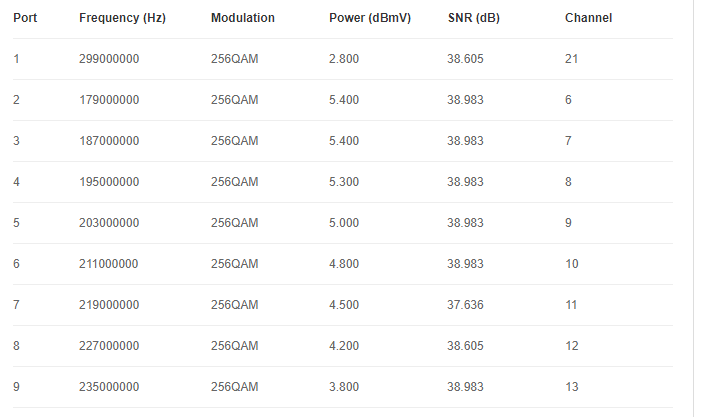Click frequency value 211000000
This screenshot has height=417, width=713.
coord(109,264)
